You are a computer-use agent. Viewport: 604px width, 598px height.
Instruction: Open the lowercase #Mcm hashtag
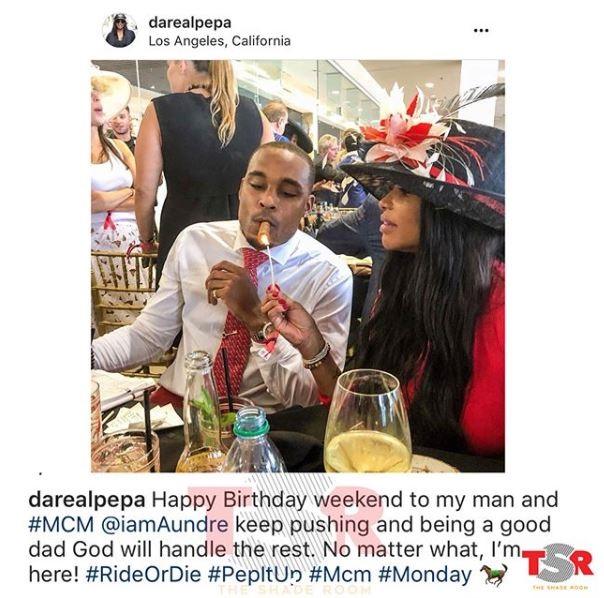340,574
